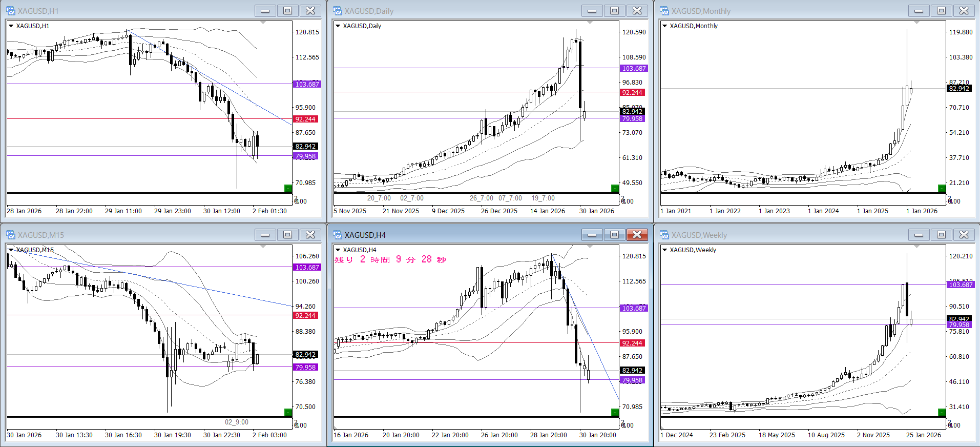The height and width of the screenshot is (447, 980).
Task: Click the XAGUSD,H1 window title icon
Action: (x=11, y=11)
